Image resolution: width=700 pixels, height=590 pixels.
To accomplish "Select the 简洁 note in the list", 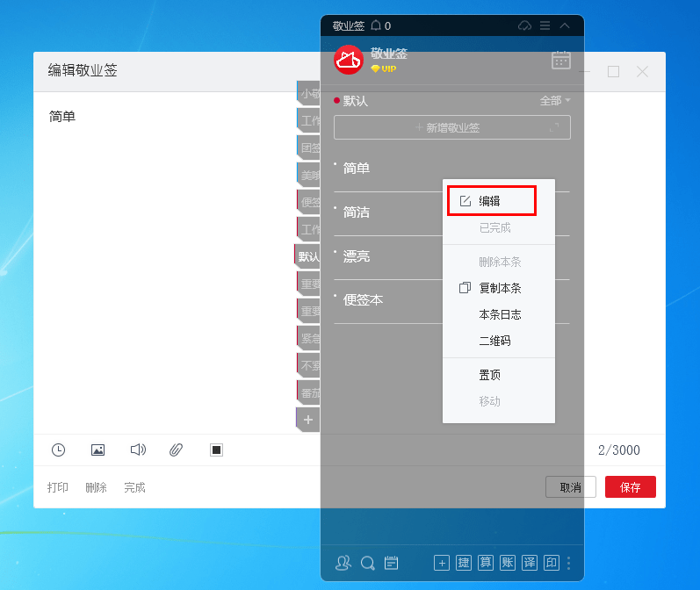I will pyautogui.click(x=357, y=212).
